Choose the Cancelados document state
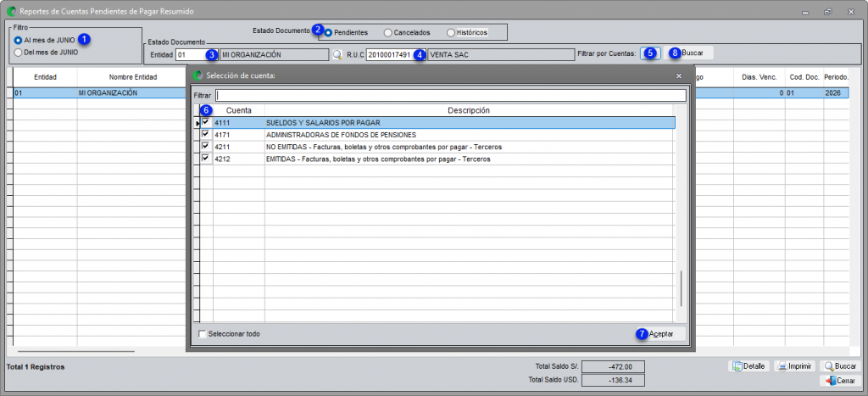Image resolution: width=868 pixels, height=396 pixels. click(407, 32)
